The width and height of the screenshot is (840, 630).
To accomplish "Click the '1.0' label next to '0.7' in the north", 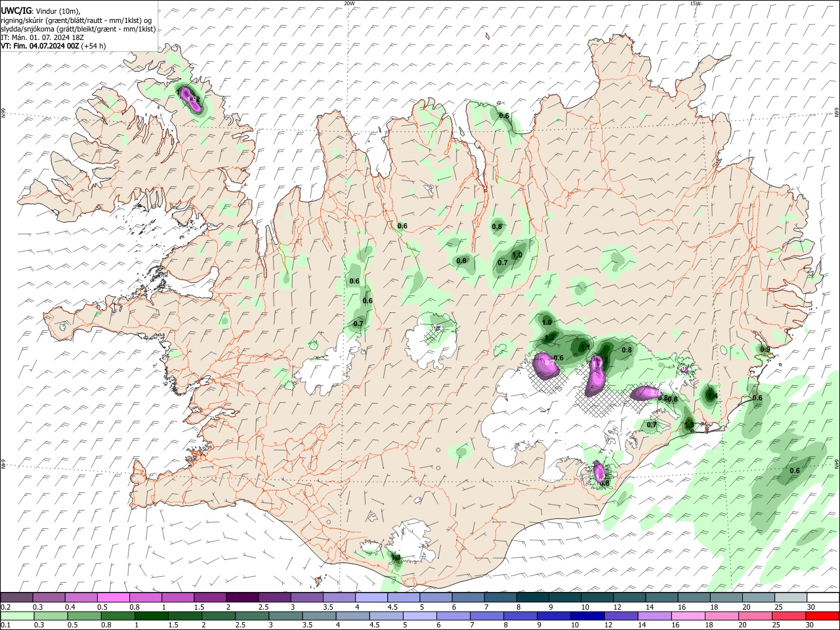I will click(x=517, y=255).
